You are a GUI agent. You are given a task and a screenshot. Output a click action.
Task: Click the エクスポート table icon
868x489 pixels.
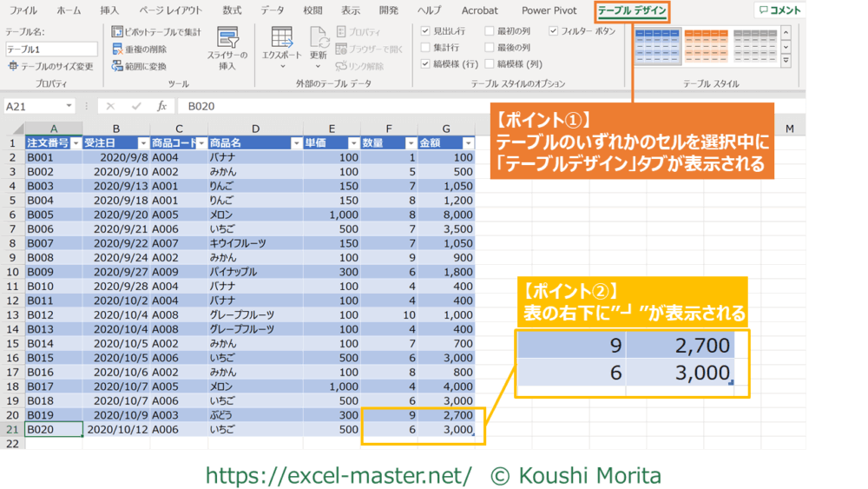click(281, 37)
